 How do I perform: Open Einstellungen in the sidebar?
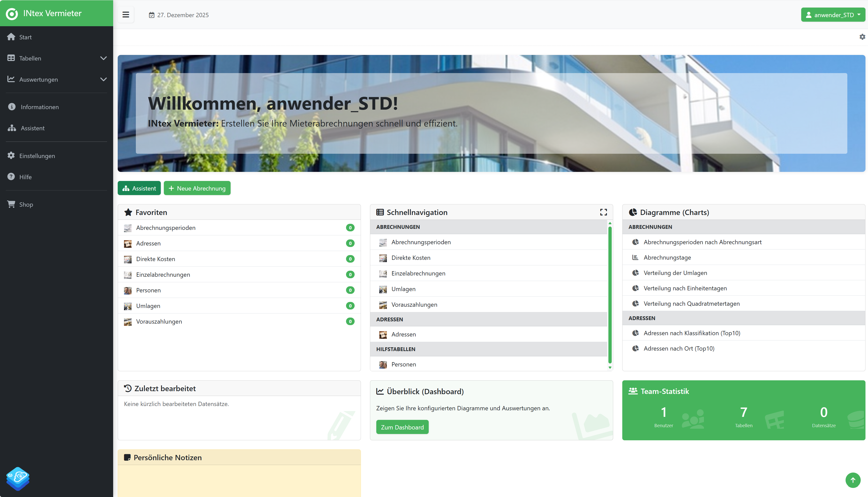(x=37, y=156)
